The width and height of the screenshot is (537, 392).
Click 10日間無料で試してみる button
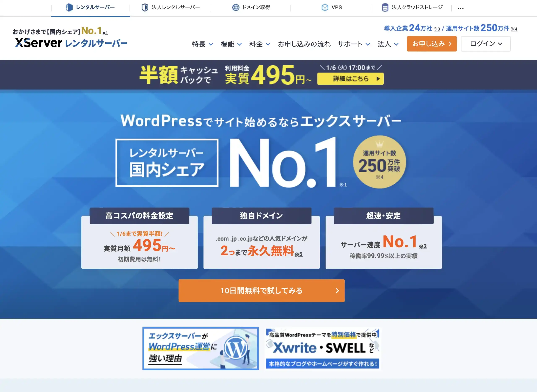point(262,290)
